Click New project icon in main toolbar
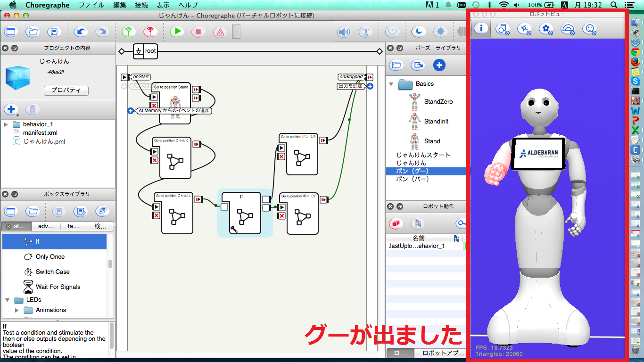 10,32
